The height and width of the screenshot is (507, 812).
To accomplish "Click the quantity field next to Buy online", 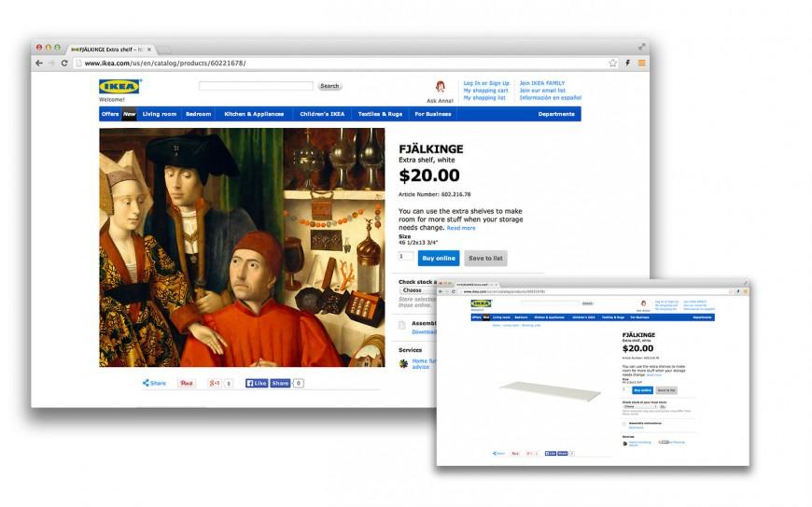I will 405,257.
